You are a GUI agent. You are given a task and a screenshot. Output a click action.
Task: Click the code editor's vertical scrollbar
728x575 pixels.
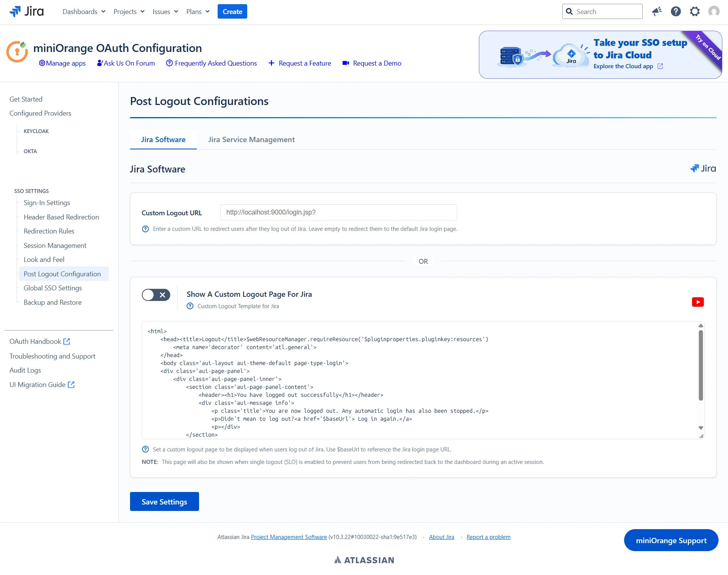click(x=701, y=365)
